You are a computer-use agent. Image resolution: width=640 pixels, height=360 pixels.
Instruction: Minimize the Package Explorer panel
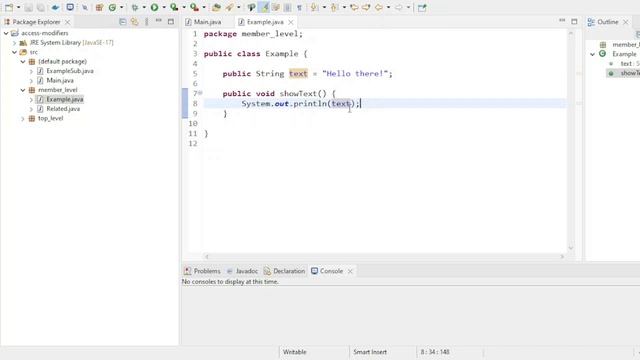tap(158, 21)
